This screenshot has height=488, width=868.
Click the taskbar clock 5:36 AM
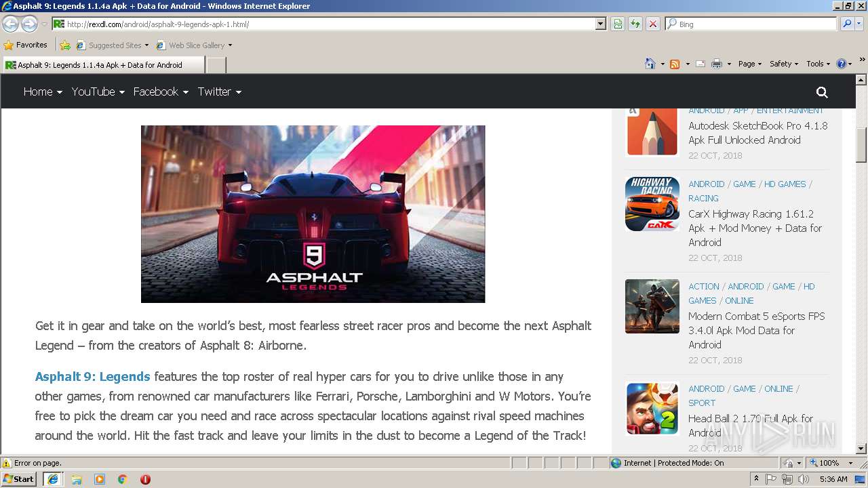833,479
